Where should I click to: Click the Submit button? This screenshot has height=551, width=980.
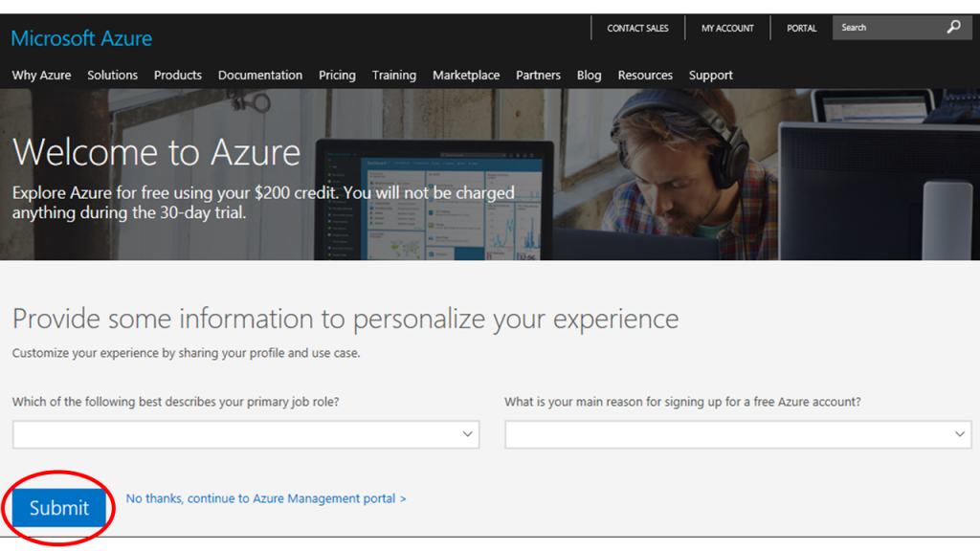57,508
